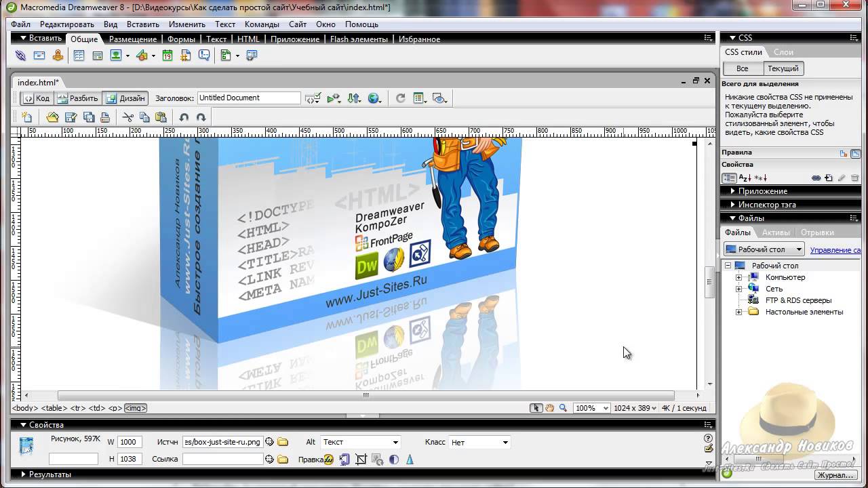The width and height of the screenshot is (868, 488).
Task: Switch to Split (Разбить) view
Action: (77, 98)
